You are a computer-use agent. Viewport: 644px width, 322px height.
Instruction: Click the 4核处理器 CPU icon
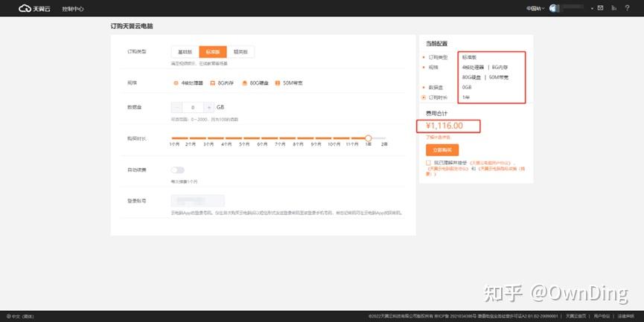coord(176,83)
